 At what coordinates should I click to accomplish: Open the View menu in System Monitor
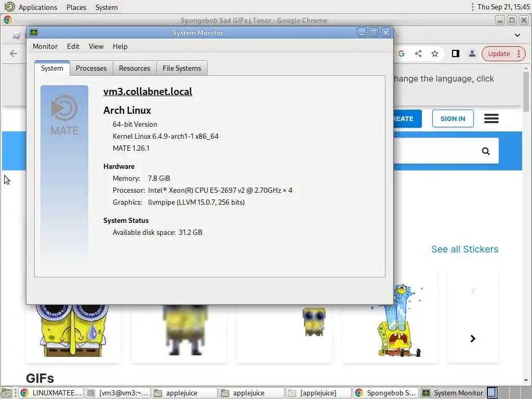pos(96,46)
